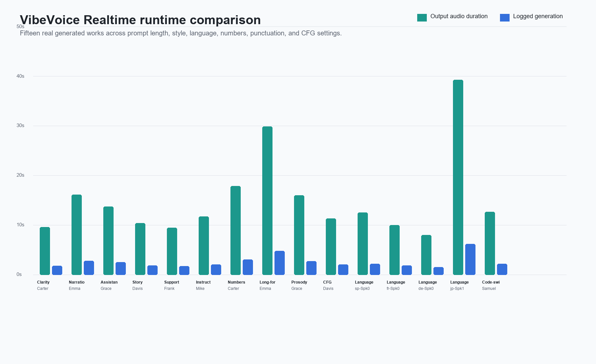The image size is (596, 364).
Task: Click the 'sp-Spk0' speaker label
Action: pyautogui.click(x=362, y=289)
